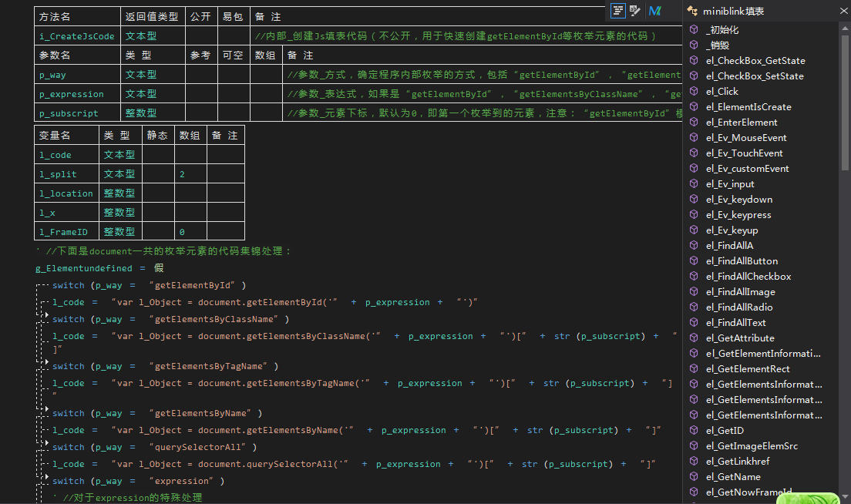
Task: Toggle the 静态 cell for l_code variable
Action: click(x=158, y=155)
